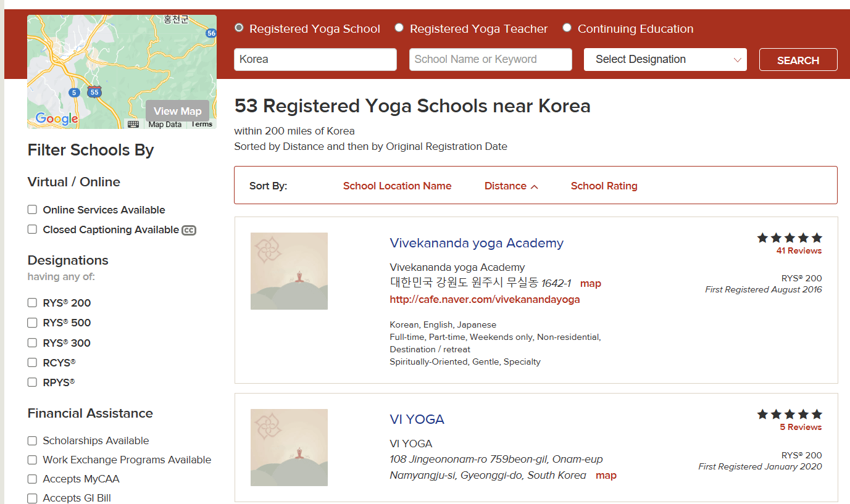Open the 41 Reviews link
This screenshot has width=850, height=504.
(x=799, y=250)
